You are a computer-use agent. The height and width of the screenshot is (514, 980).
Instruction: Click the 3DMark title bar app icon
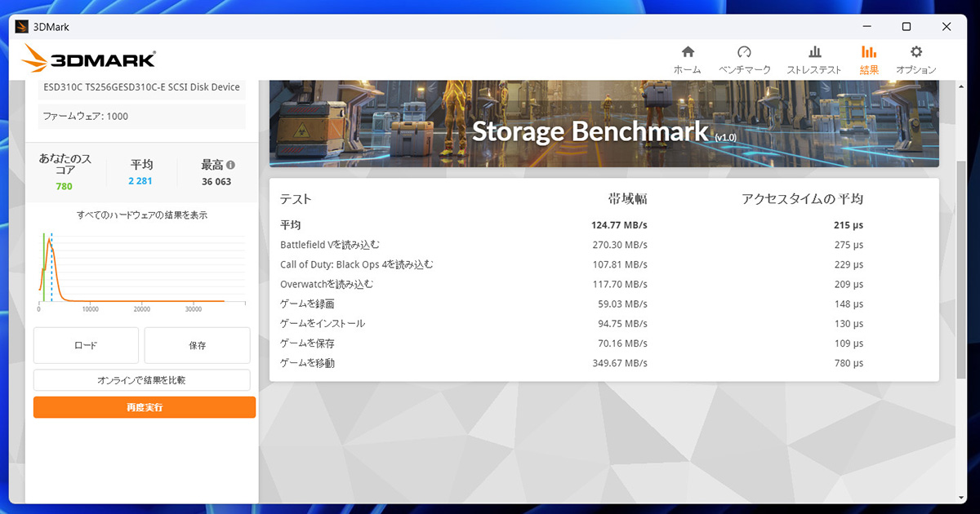click(x=22, y=27)
